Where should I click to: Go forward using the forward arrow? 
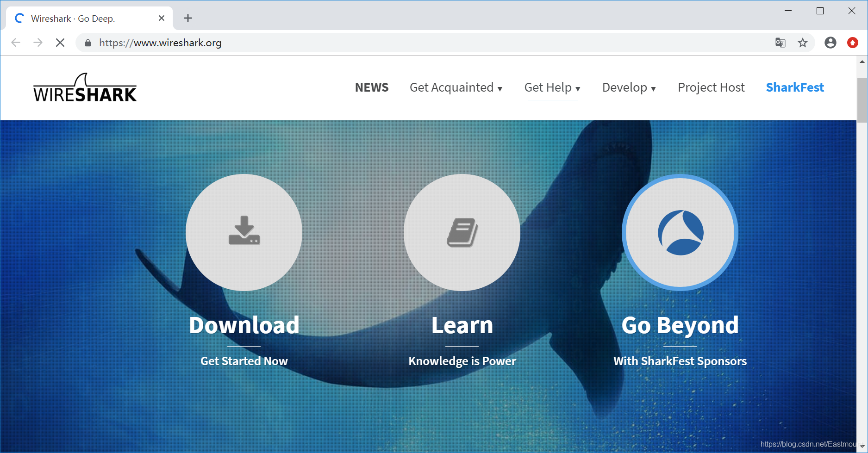(38, 43)
